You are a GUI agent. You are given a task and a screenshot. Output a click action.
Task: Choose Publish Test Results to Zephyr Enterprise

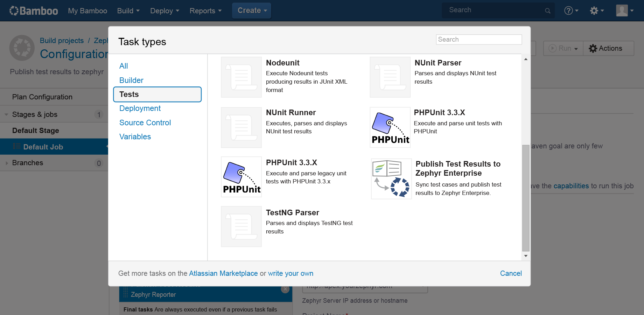[x=458, y=168]
